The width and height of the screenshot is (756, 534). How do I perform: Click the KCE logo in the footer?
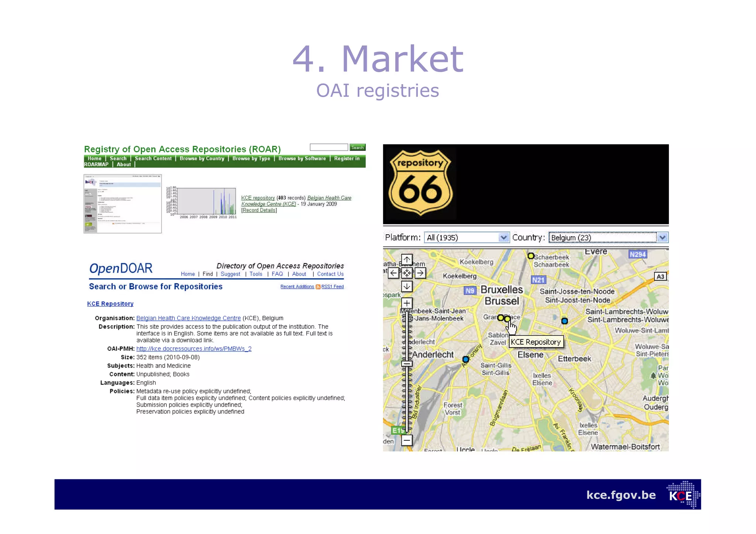(x=683, y=495)
